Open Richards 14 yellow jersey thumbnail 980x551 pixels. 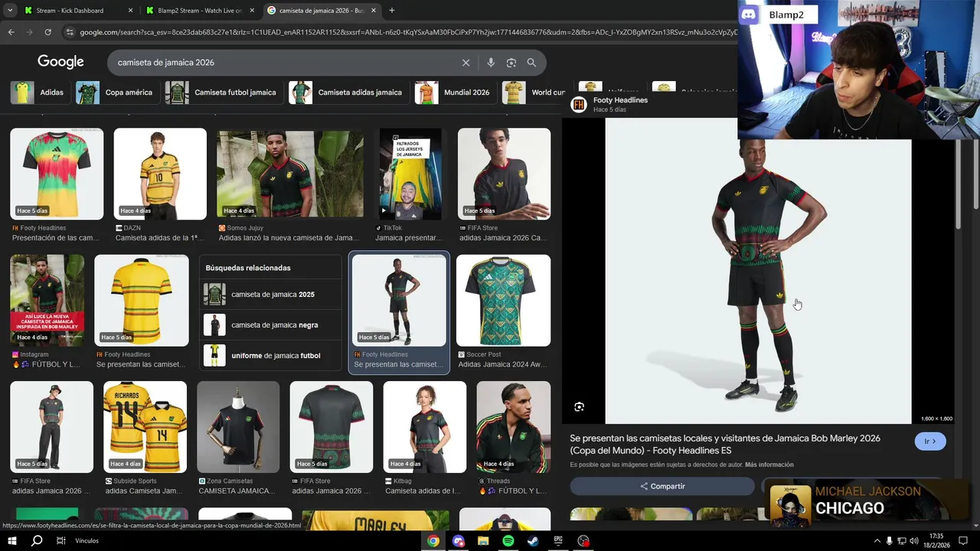[x=145, y=427]
